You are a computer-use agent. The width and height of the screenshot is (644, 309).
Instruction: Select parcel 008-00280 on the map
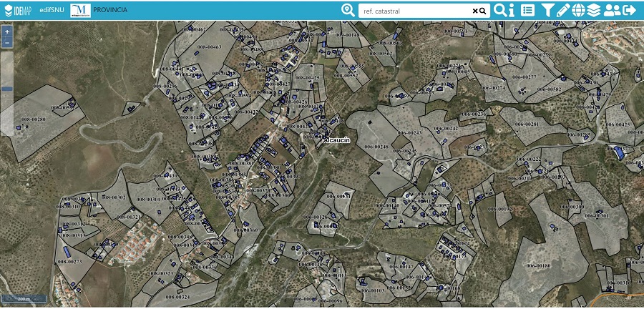pos(34,119)
